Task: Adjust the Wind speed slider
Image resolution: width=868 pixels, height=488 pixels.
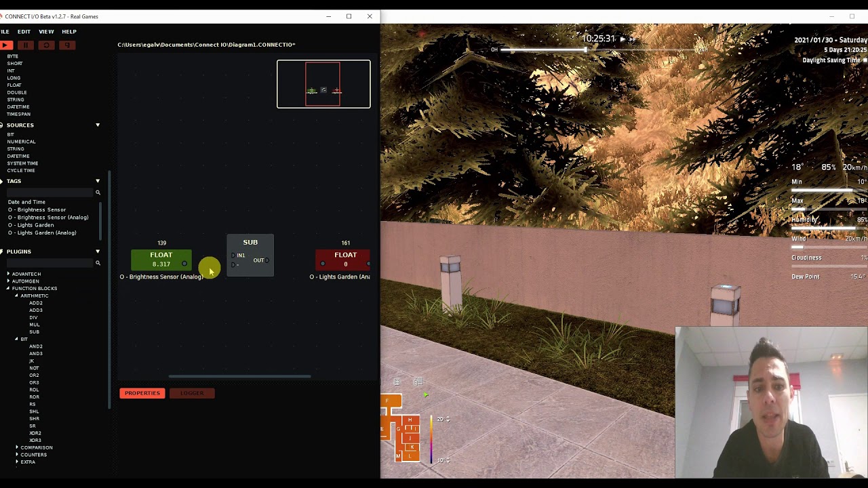Action: click(x=829, y=247)
